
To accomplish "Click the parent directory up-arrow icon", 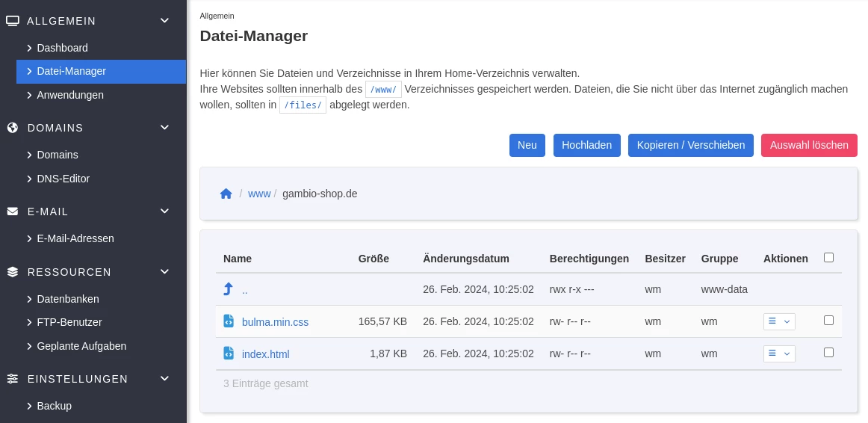I will [228, 289].
